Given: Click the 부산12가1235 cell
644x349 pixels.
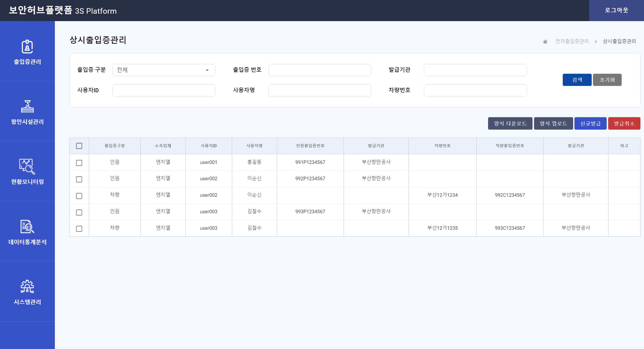Looking at the screenshot, I should pos(443,228).
